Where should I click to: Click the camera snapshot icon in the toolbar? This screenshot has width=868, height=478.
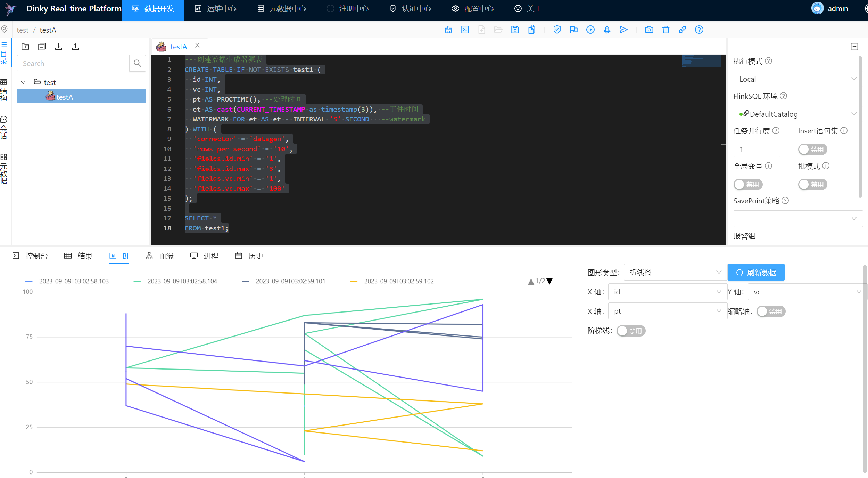649,30
